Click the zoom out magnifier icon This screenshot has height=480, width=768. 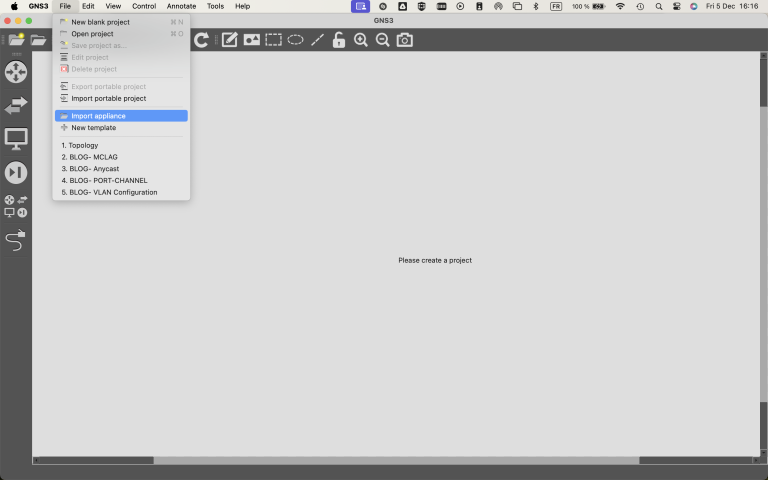(382, 40)
